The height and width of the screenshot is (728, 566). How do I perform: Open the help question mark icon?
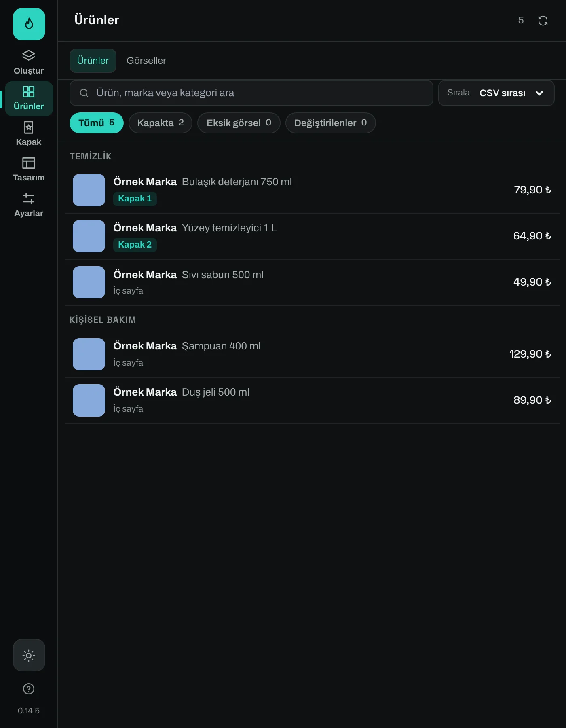tap(29, 689)
